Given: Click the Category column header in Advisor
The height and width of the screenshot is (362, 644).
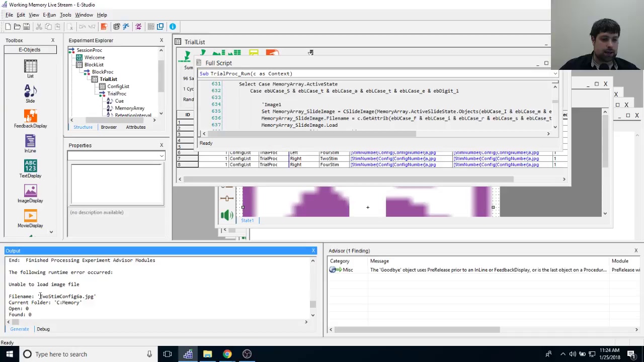Looking at the screenshot, I should [340, 261].
